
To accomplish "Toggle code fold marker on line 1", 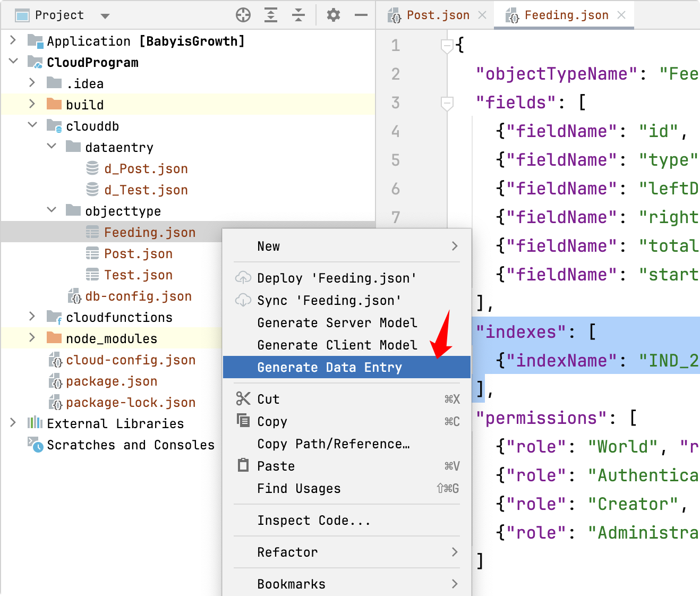I will click(447, 46).
